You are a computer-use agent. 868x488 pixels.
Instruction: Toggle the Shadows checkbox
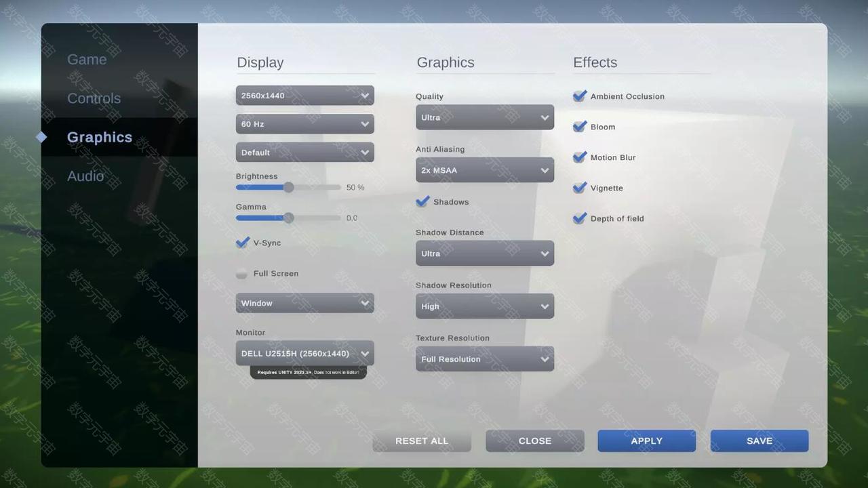(422, 202)
